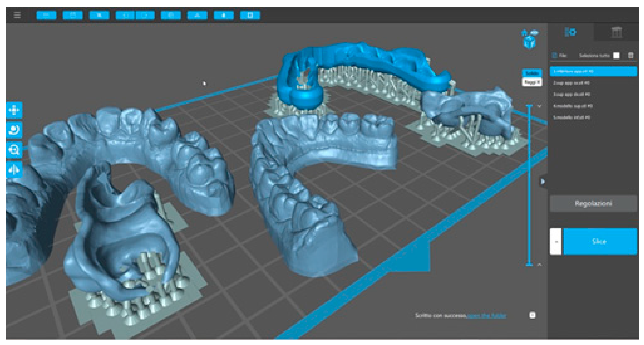Click the Regolazioni button

(x=593, y=203)
